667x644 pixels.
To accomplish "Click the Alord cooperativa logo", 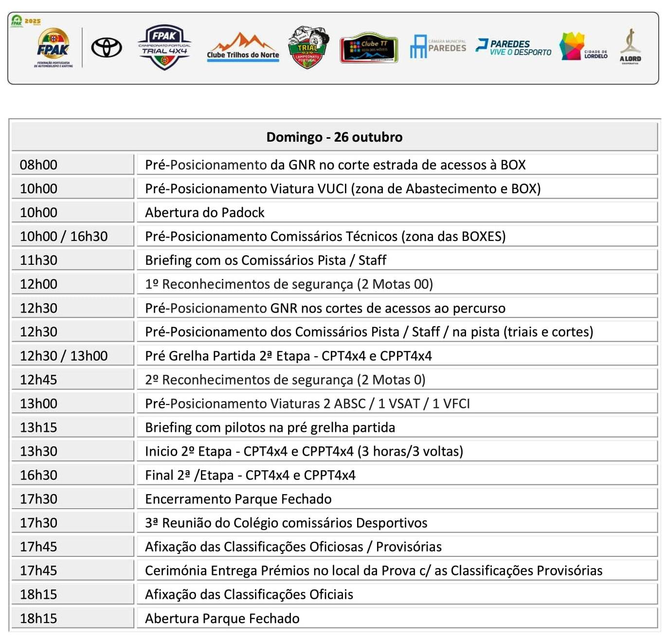I will (x=630, y=47).
